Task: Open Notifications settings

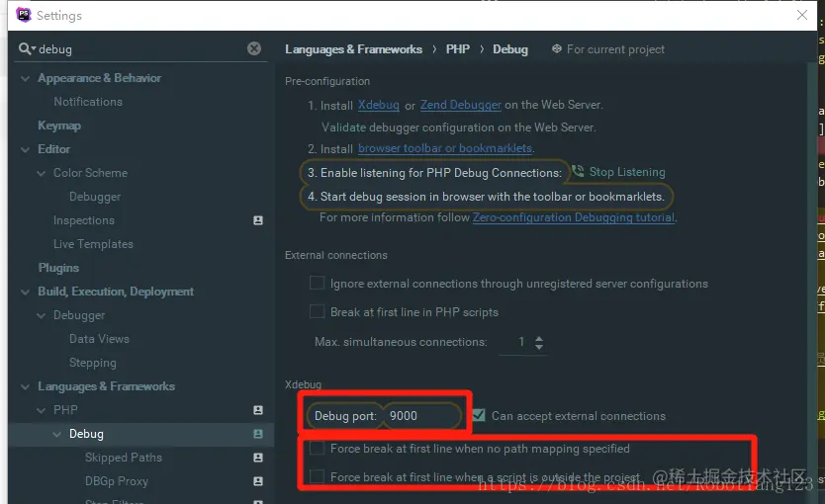Action: pyautogui.click(x=88, y=102)
